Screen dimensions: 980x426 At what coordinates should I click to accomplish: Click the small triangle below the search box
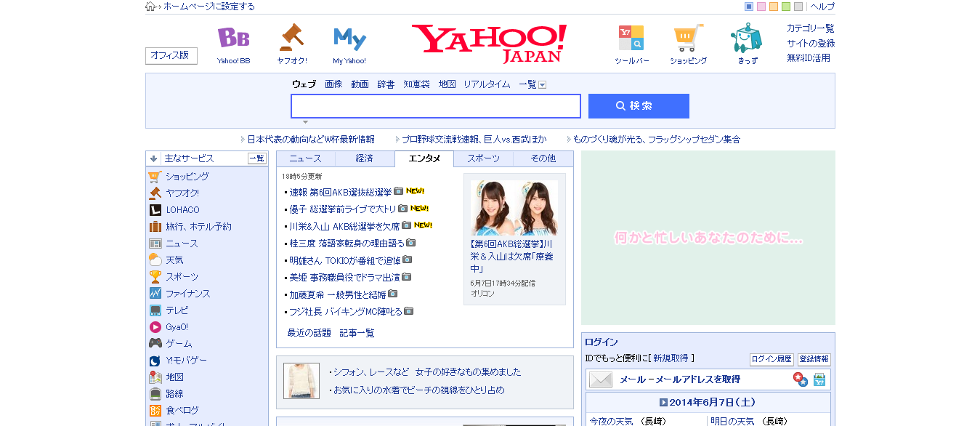click(x=305, y=122)
